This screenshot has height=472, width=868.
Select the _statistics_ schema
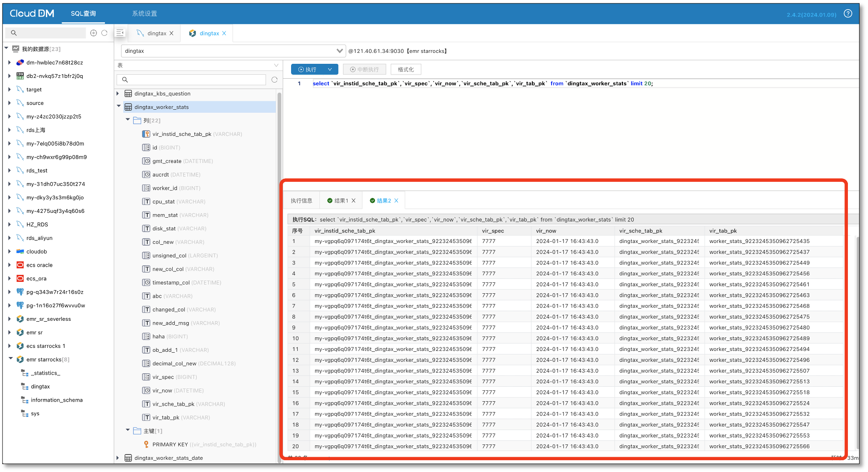coord(45,373)
